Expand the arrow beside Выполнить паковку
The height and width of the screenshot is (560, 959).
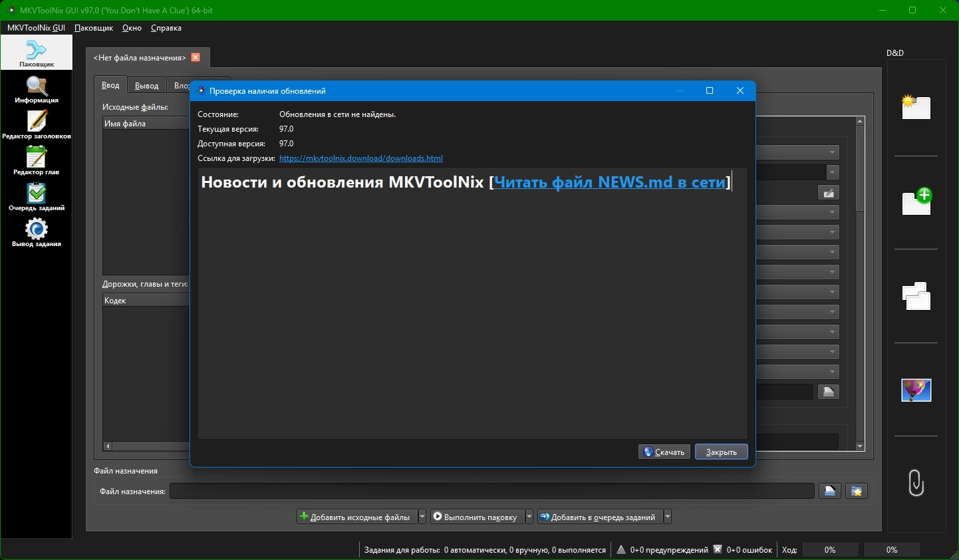click(x=529, y=517)
